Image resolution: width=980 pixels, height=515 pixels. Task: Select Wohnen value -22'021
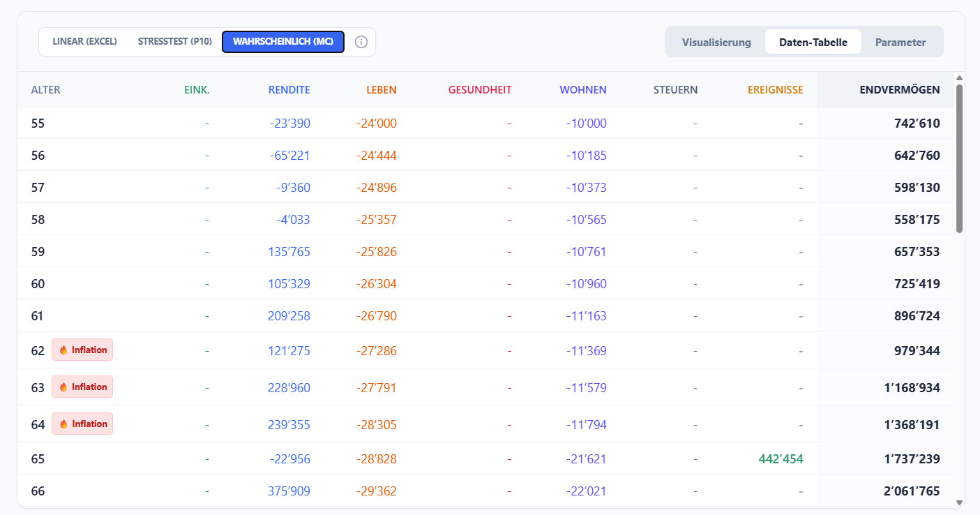[587, 491]
